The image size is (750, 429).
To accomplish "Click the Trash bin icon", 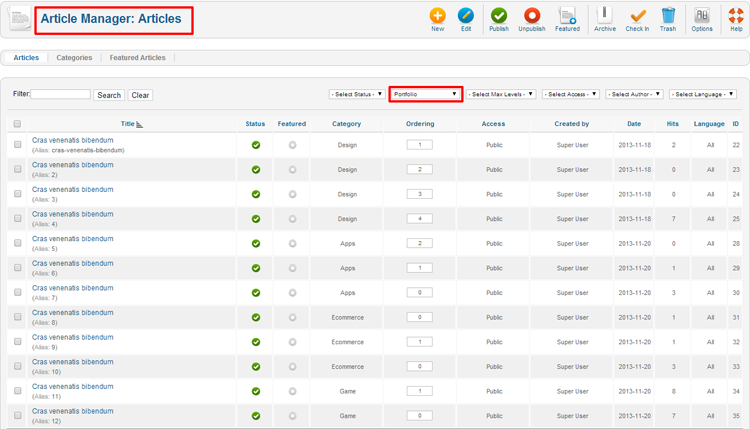I will (x=668, y=17).
